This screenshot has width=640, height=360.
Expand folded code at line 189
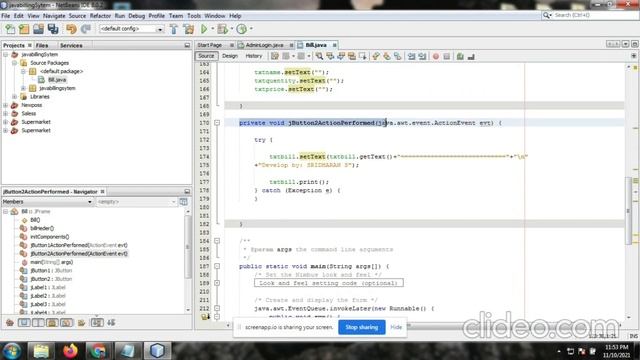click(x=217, y=283)
